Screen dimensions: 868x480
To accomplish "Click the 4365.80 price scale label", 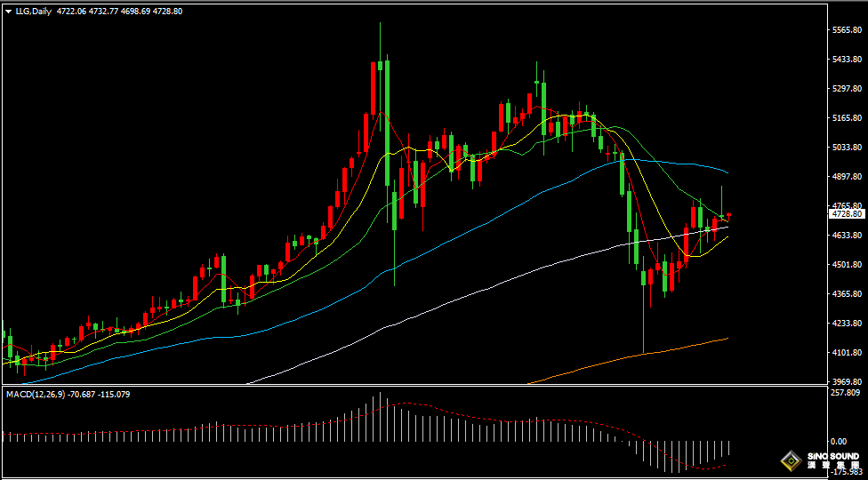I will 846,294.
